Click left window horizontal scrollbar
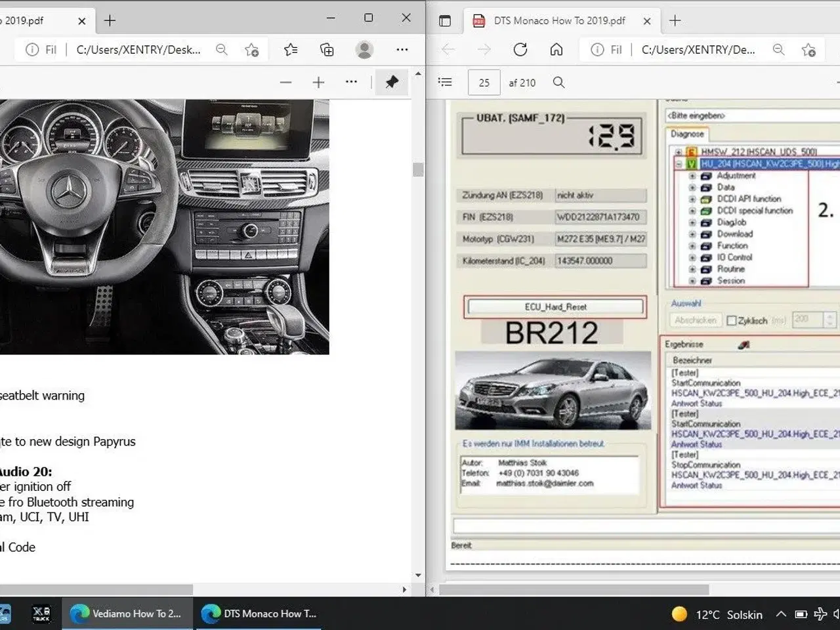The height and width of the screenshot is (630, 840). pos(96,589)
